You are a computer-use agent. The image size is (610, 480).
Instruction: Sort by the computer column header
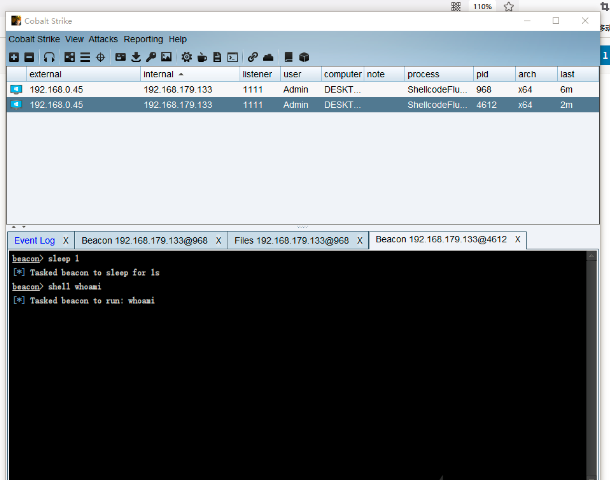pyautogui.click(x=342, y=74)
